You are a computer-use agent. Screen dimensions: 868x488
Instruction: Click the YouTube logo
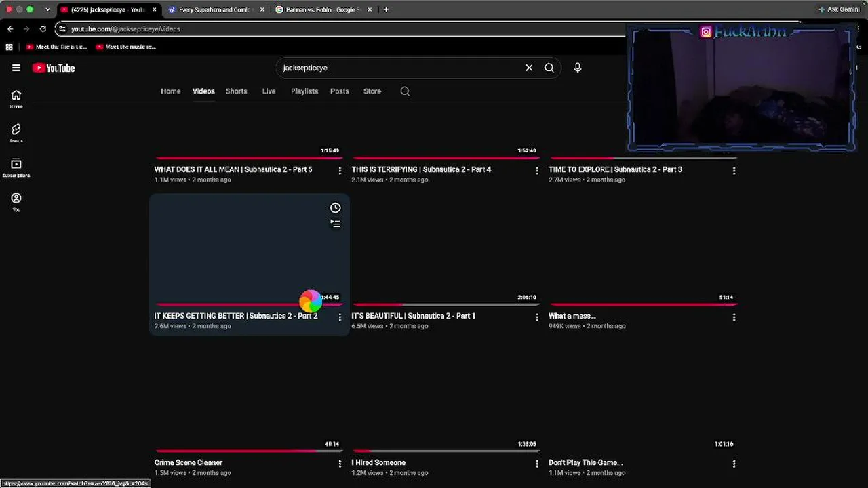click(54, 68)
